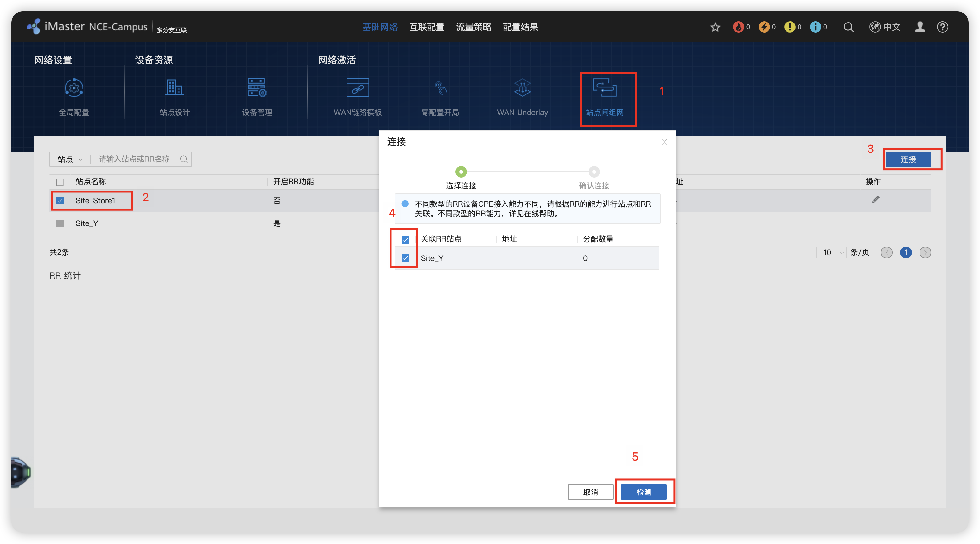This screenshot has height=544, width=980.
Task: Toggle the select-all checkbox beside 站点名称
Action: click(x=60, y=182)
